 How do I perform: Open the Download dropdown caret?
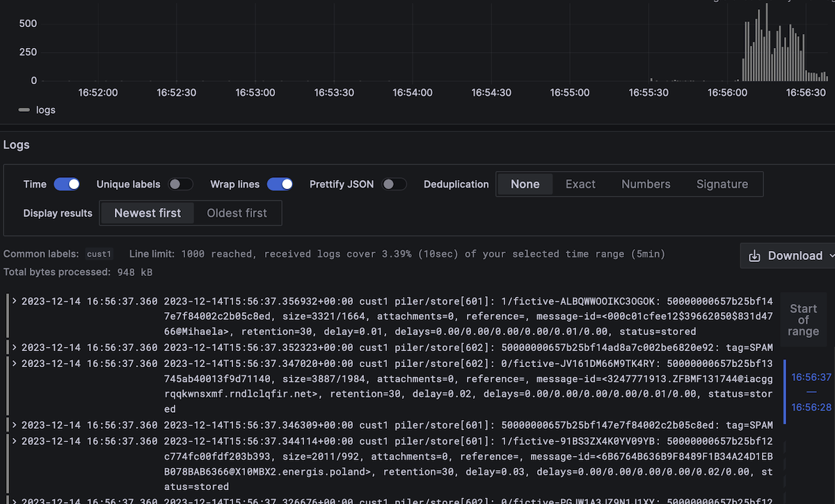click(x=832, y=256)
